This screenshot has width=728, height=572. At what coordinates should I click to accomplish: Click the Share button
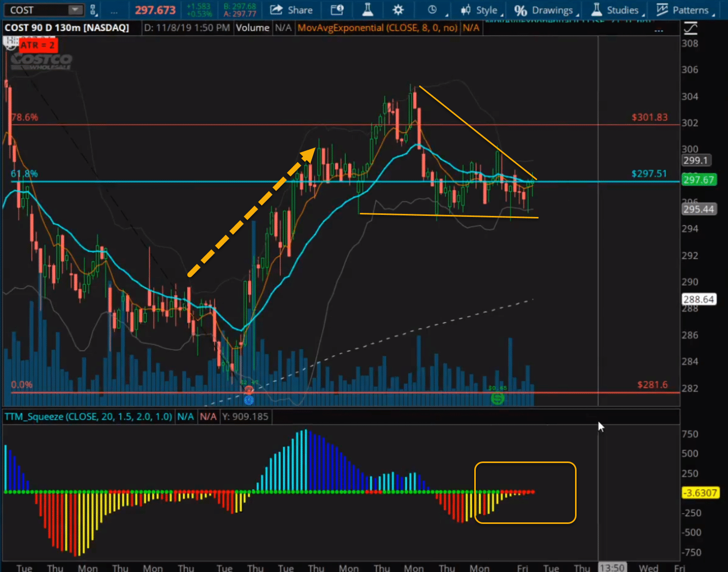[x=291, y=10]
